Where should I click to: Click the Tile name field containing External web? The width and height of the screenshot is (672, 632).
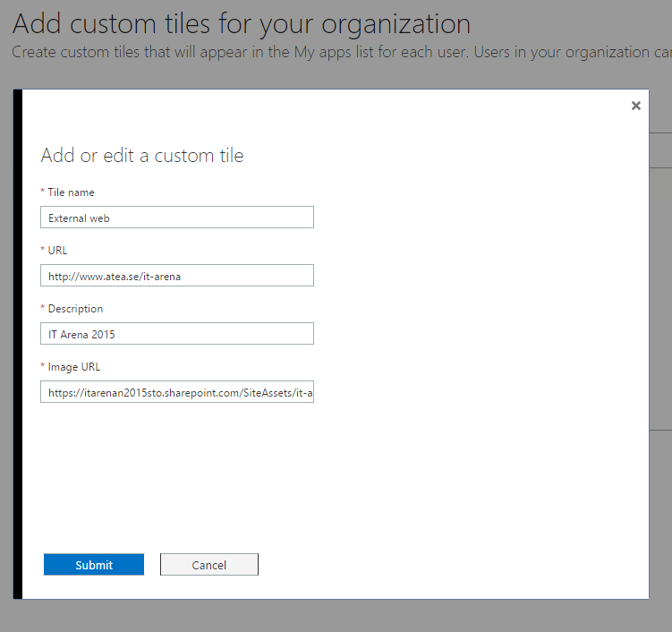point(177,218)
